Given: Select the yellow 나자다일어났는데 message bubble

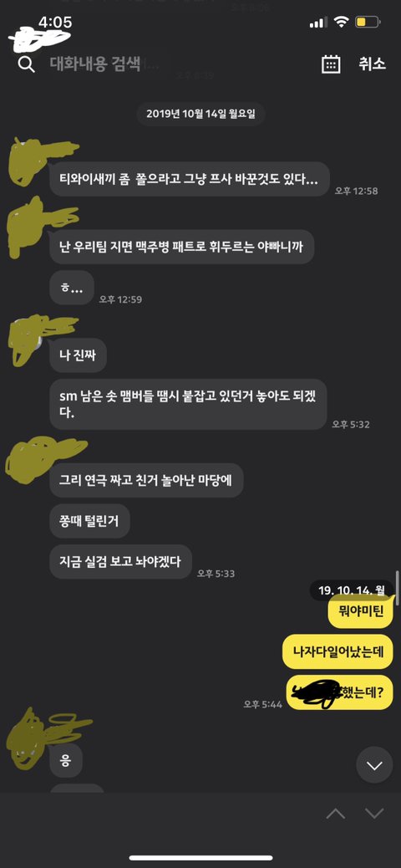Looking at the screenshot, I should 338,651.
